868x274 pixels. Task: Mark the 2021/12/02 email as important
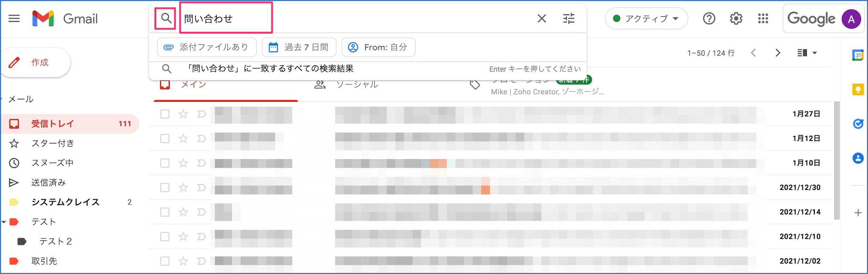coord(201,261)
